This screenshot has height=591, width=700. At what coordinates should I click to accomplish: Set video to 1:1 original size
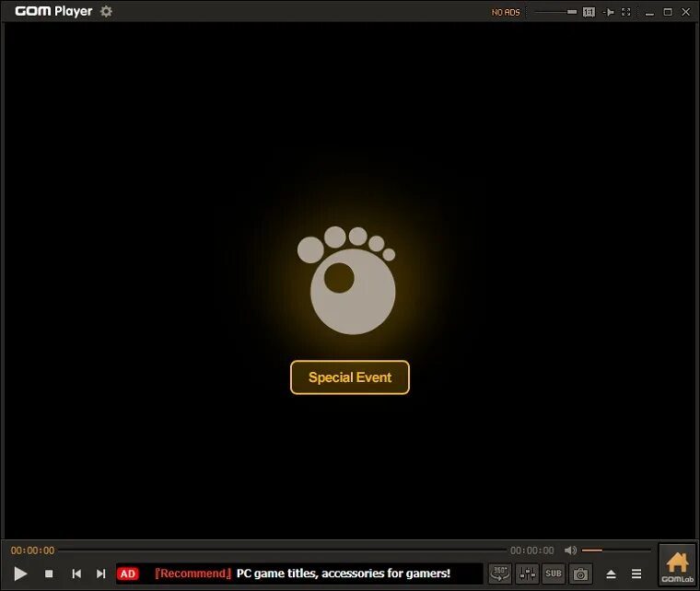(x=589, y=12)
